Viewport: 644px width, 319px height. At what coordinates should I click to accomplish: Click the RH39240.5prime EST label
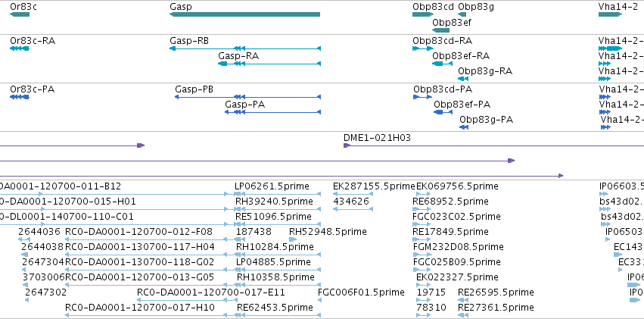pos(275,202)
